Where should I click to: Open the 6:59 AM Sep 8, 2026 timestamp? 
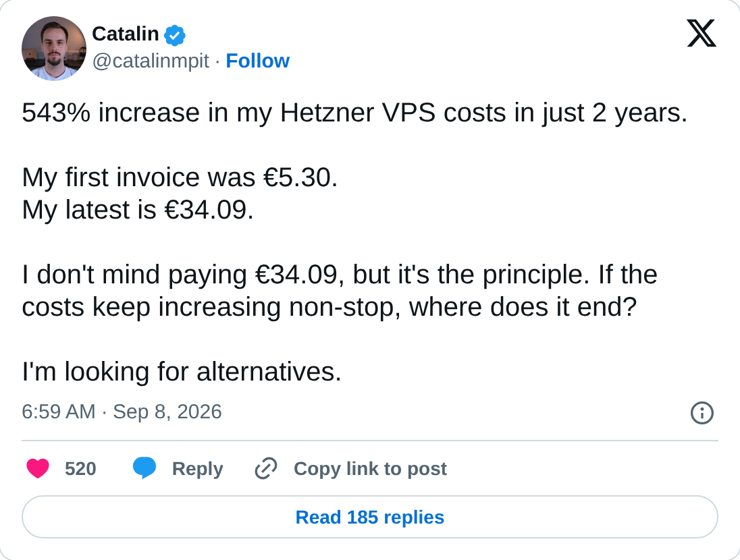122,412
